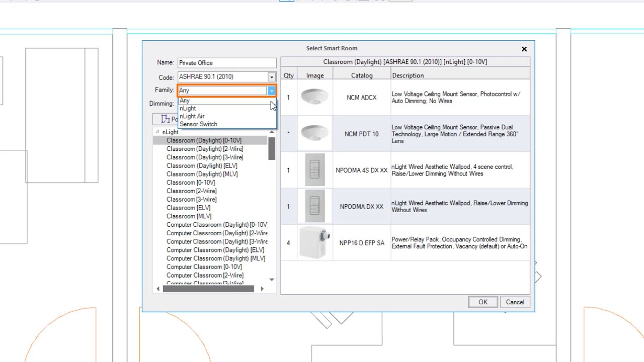Confirm with the OK button

coord(483,302)
